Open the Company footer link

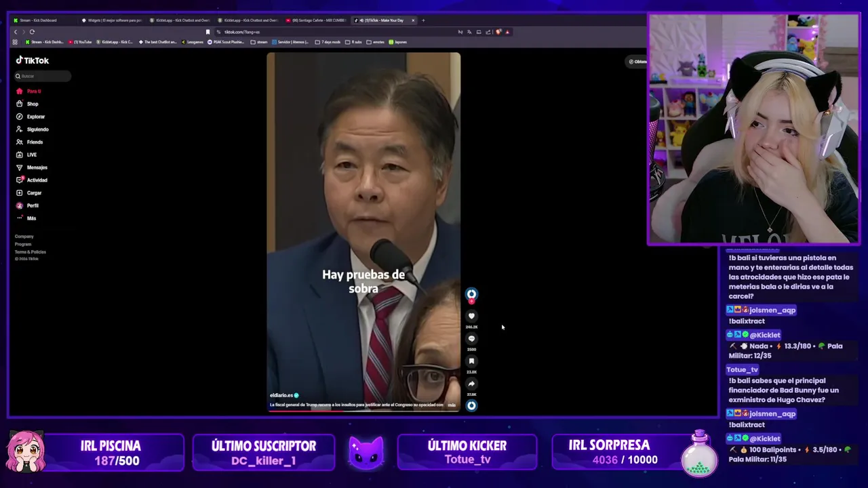click(24, 237)
